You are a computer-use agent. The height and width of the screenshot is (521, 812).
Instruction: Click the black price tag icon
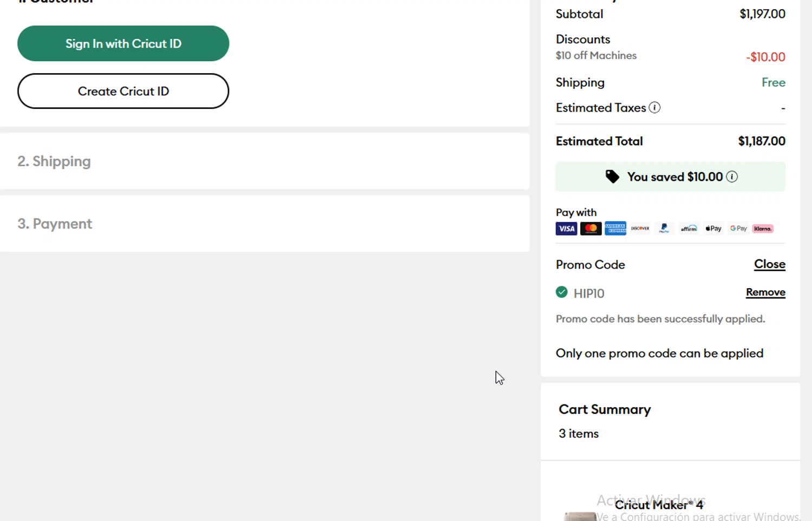612,177
